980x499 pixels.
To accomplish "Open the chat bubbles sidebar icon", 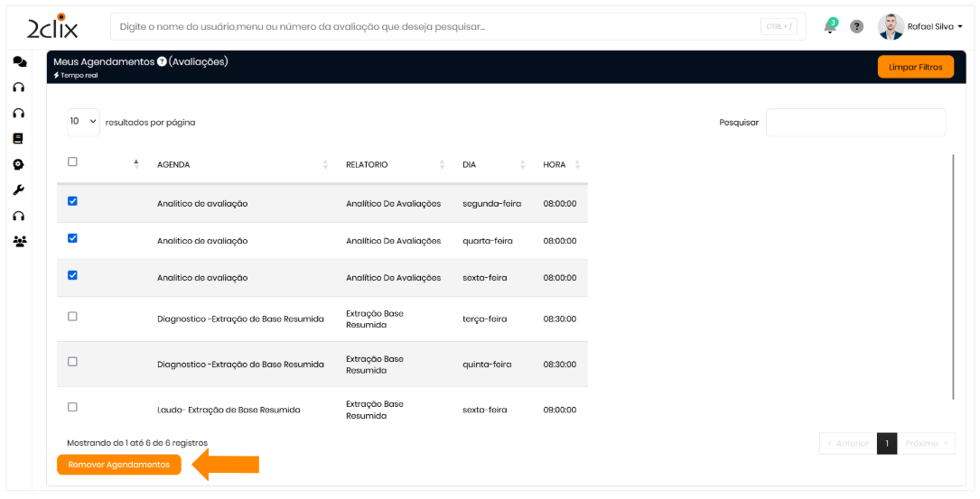I will [19, 61].
